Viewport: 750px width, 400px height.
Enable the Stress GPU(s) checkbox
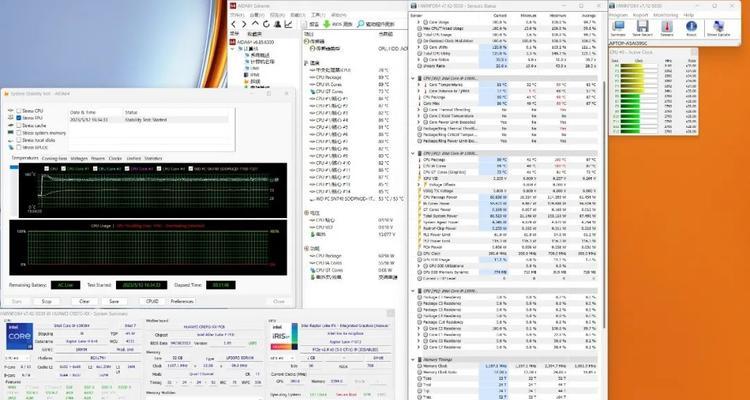click(x=19, y=147)
